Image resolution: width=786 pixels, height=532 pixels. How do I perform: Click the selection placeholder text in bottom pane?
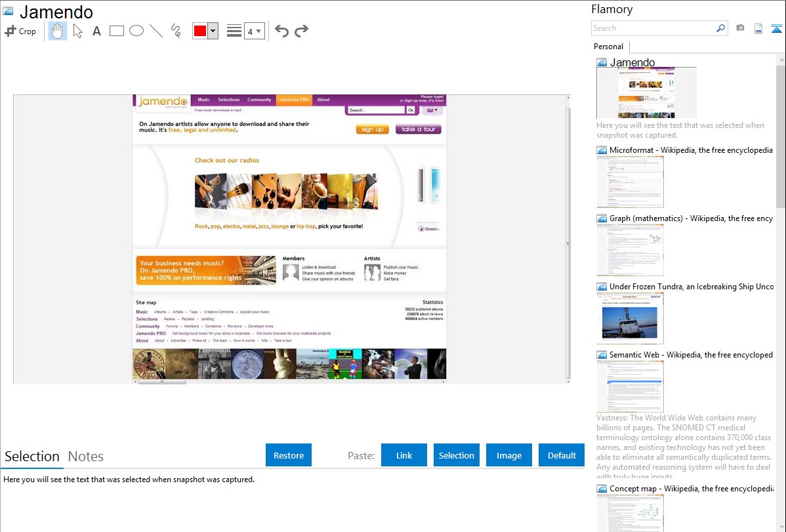[x=129, y=480]
